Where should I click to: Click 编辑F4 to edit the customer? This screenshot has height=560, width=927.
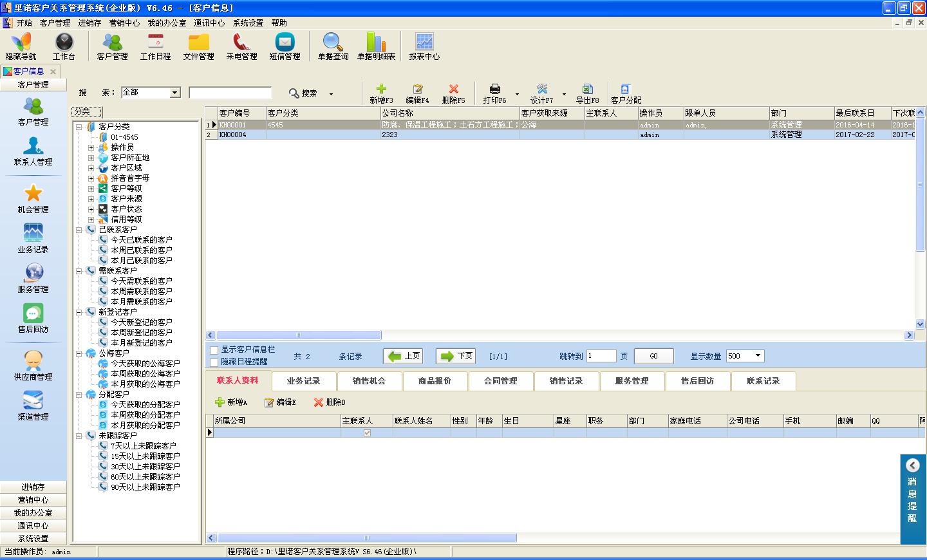pyautogui.click(x=417, y=94)
